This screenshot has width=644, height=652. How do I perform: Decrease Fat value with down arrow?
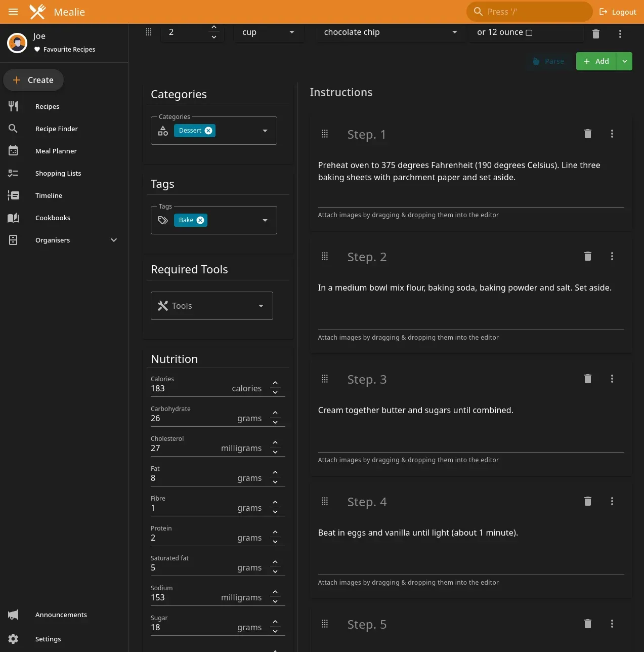coord(275,482)
